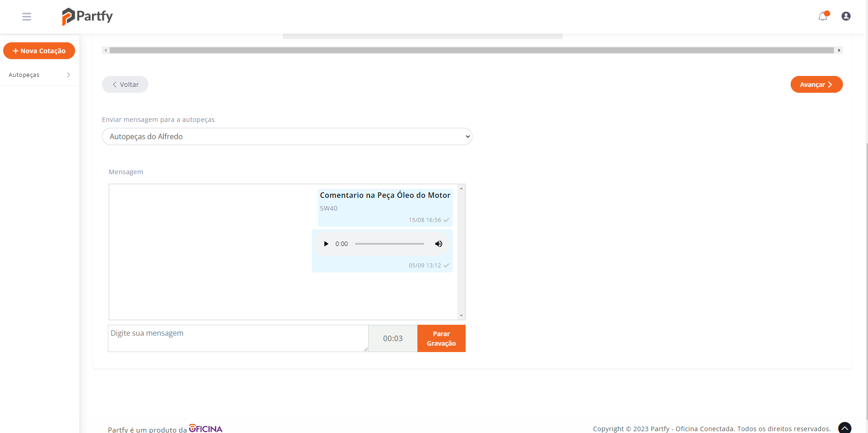Click the Partfy logo
The image size is (868, 433).
[x=87, y=16]
